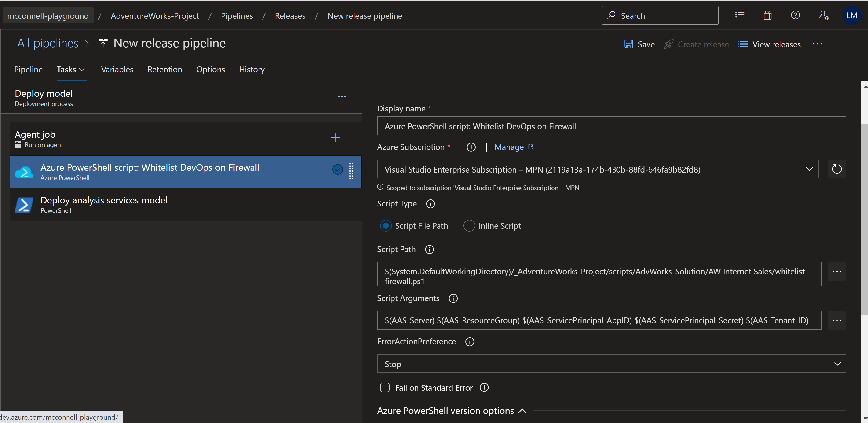The width and height of the screenshot is (868, 423).
Task: Switch to the Options tab
Action: pos(211,70)
